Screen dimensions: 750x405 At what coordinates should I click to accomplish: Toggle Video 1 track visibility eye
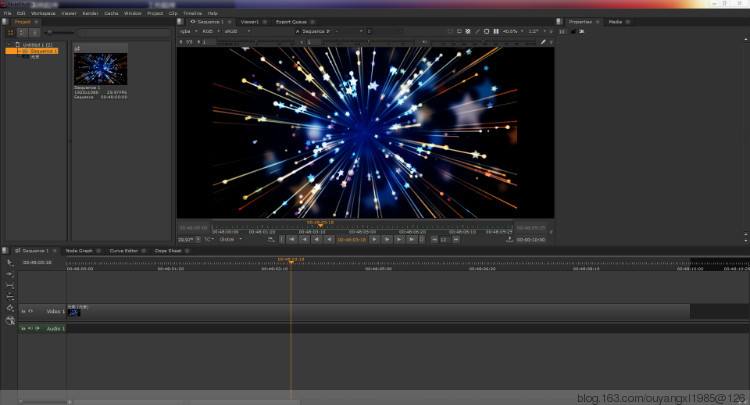pyautogui.click(x=31, y=311)
